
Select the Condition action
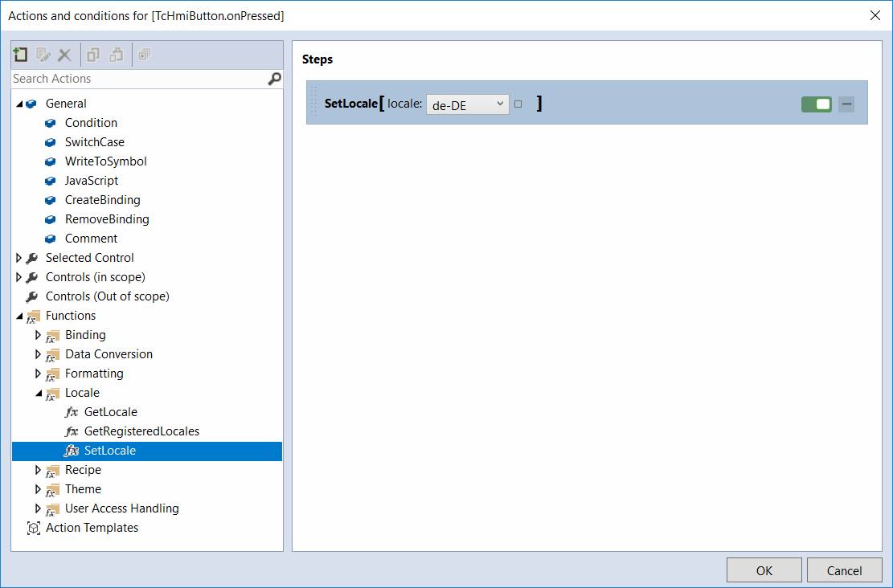point(91,123)
